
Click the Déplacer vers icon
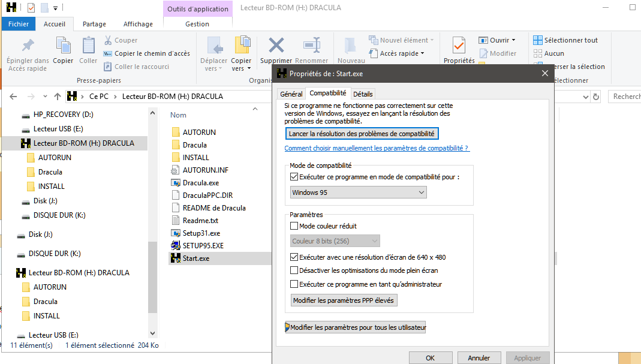point(215,45)
